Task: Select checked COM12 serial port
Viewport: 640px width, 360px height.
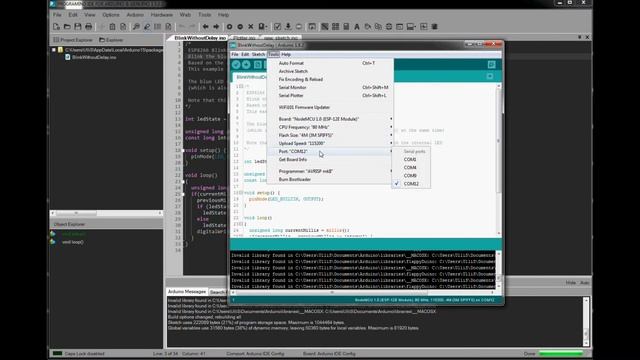Action: click(411, 184)
